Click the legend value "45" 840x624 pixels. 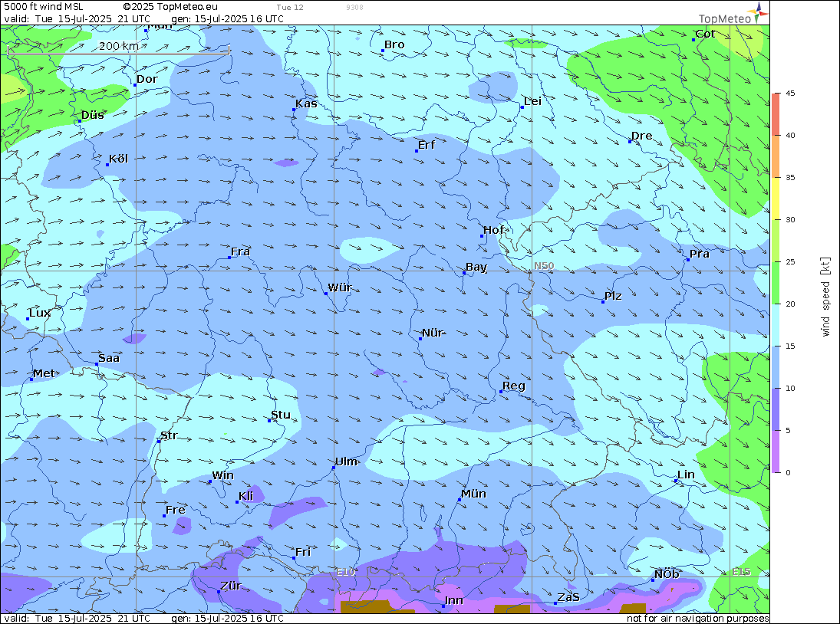point(790,93)
